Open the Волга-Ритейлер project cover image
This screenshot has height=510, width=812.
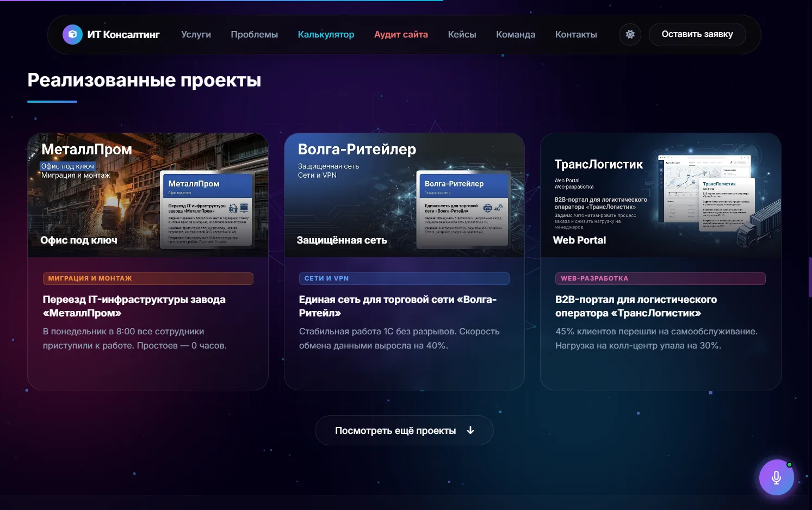(x=404, y=195)
